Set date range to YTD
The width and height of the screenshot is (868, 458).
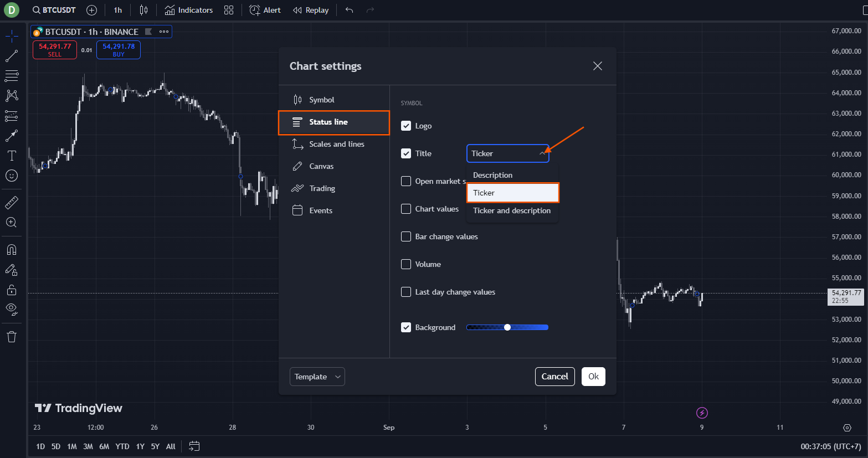[122, 446]
